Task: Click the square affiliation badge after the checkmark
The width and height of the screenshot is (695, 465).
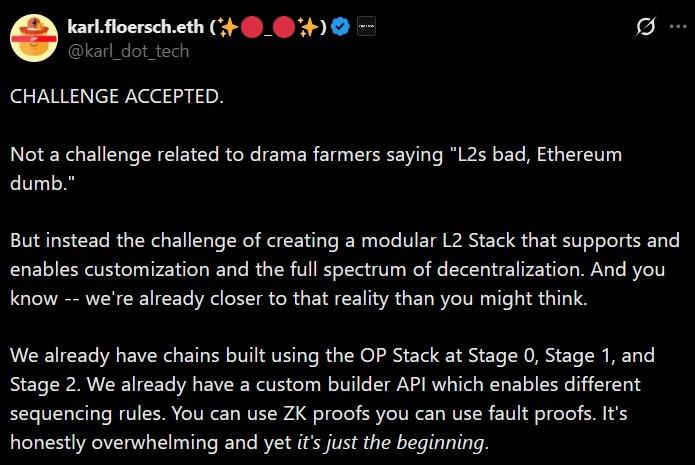Action: point(366,28)
